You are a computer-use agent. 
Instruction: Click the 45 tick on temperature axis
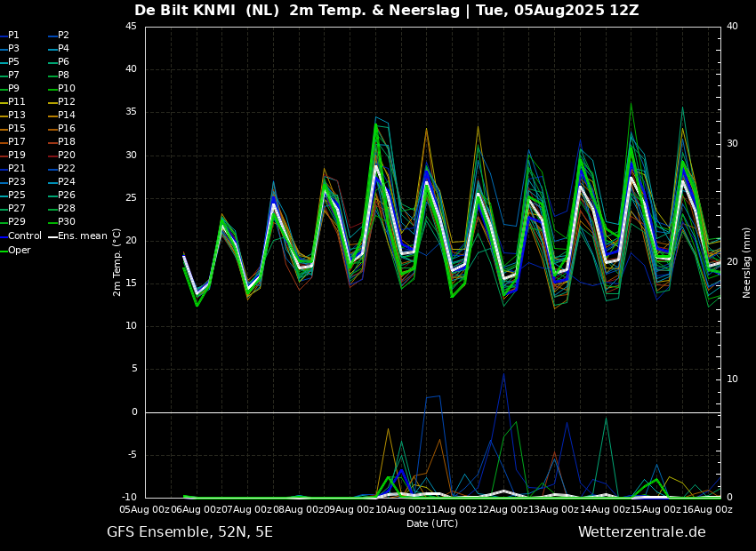[x=131, y=27]
